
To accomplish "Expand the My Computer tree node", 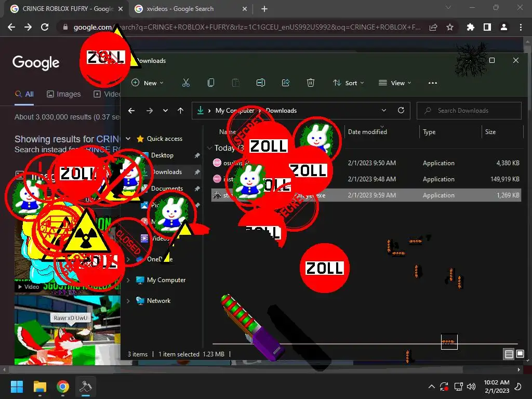I will pos(128,280).
